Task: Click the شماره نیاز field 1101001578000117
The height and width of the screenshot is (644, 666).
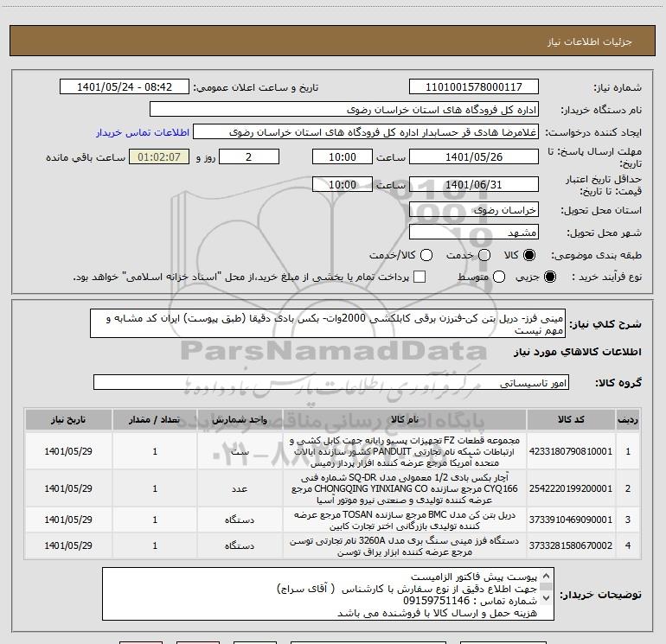Action: 474,87
